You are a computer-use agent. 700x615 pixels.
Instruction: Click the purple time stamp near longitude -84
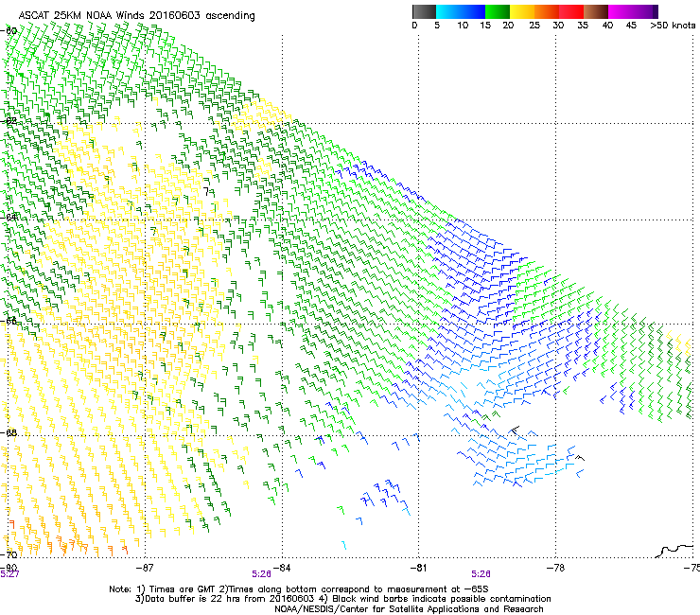(262, 574)
